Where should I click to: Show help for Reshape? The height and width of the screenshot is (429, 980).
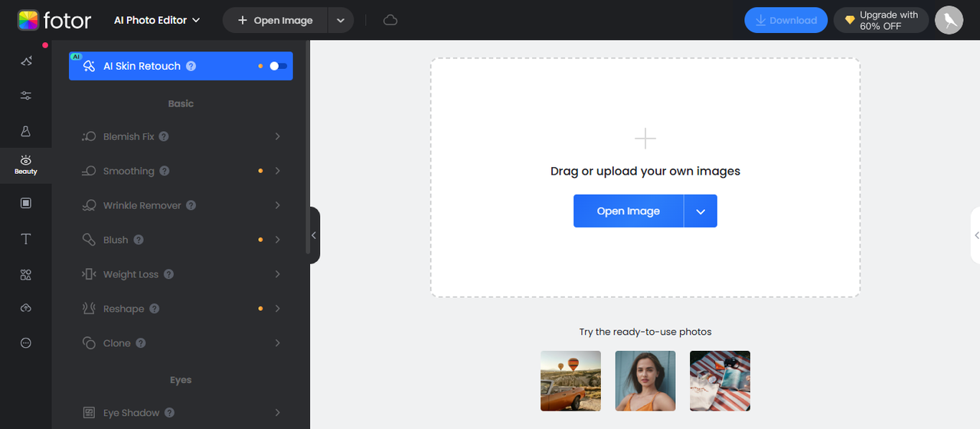coord(155,309)
